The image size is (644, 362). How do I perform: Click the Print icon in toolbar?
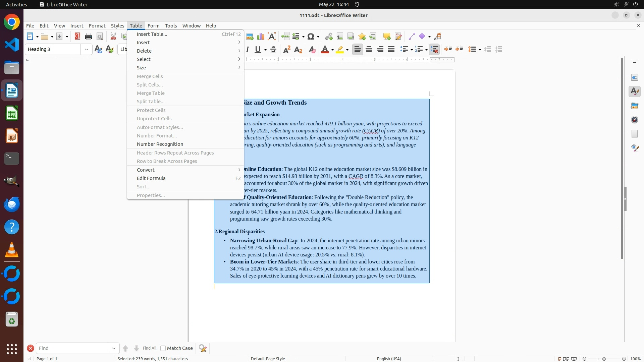point(89,37)
